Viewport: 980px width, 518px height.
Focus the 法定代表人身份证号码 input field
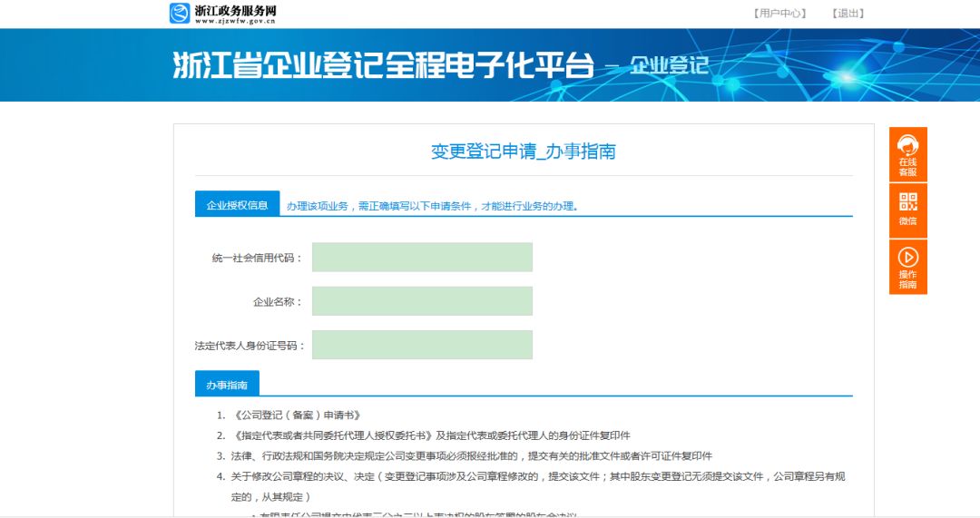[x=422, y=345]
